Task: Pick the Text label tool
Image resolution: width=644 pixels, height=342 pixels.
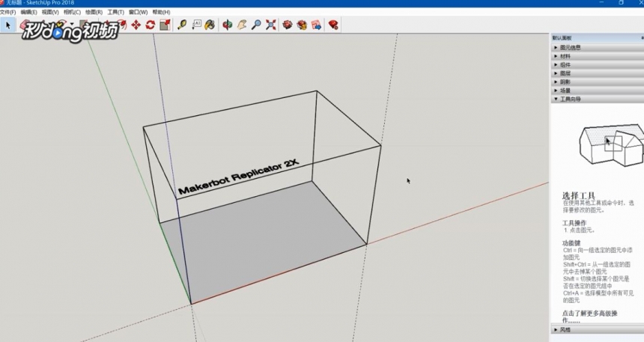Action: tap(196, 25)
